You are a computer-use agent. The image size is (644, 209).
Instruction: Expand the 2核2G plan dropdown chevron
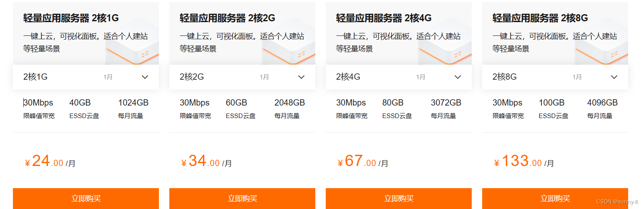(301, 77)
